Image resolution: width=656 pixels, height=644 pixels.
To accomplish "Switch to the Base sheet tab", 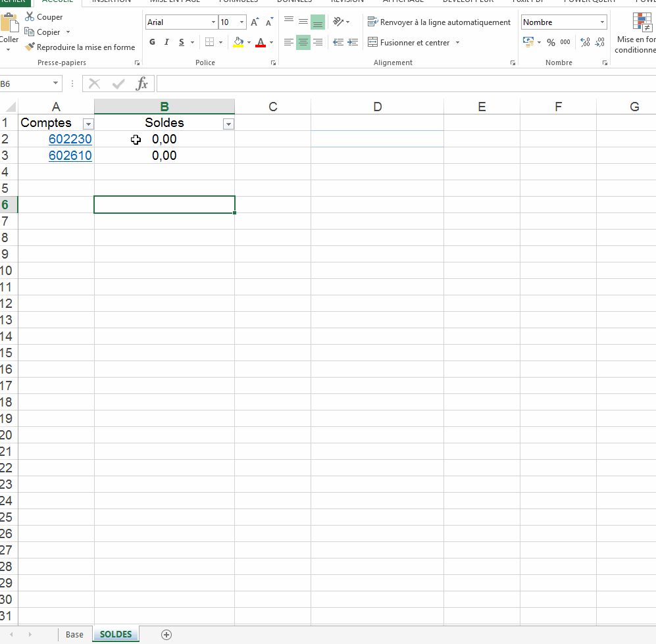I will pos(74,635).
